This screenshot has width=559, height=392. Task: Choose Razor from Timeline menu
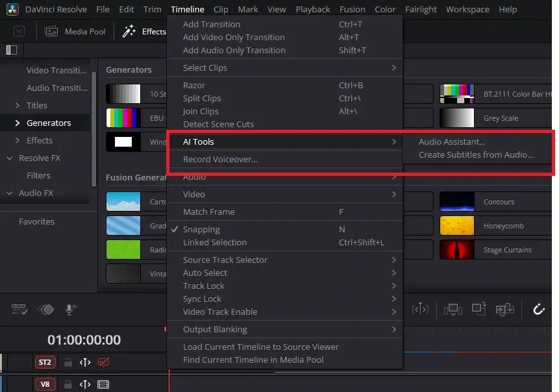[285, 85]
